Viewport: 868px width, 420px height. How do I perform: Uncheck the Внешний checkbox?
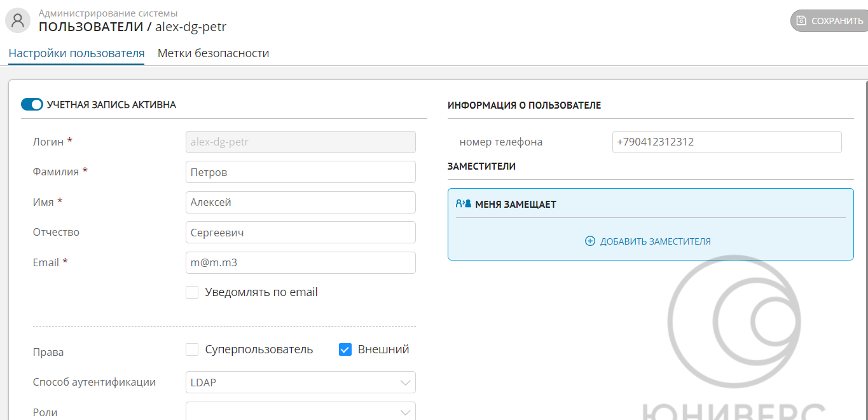point(345,349)
